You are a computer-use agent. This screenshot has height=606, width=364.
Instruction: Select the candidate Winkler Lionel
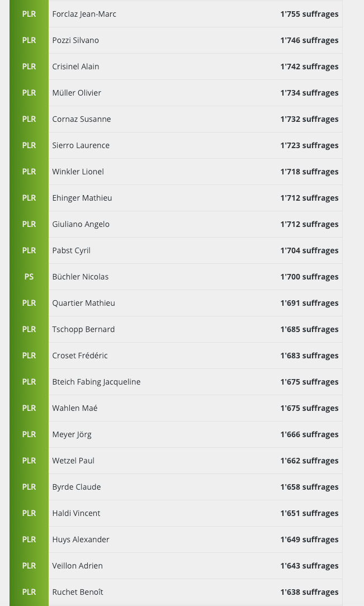click(x=78, y=172)
